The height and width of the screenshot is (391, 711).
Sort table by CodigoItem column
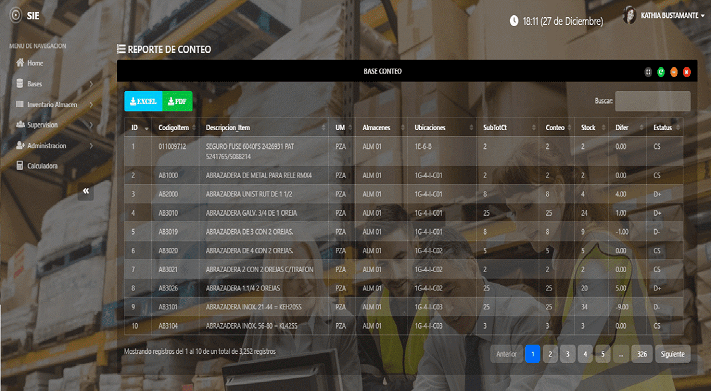pyautogui.click(x=175, y=128)
